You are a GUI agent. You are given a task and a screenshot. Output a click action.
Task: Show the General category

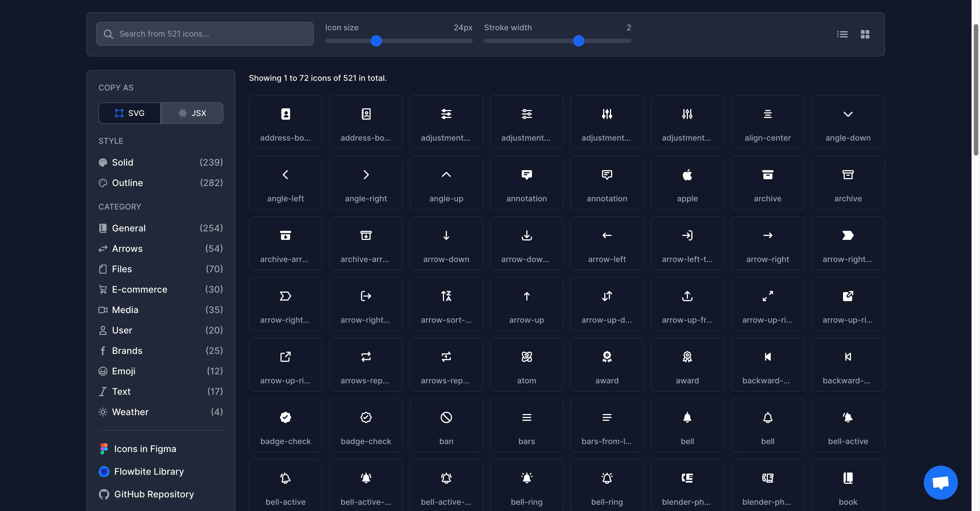160,228
